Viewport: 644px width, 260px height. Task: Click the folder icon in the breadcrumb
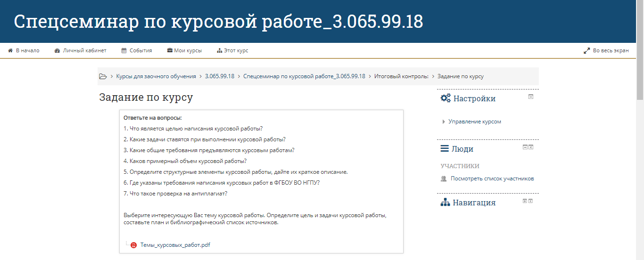pos(103,76)
